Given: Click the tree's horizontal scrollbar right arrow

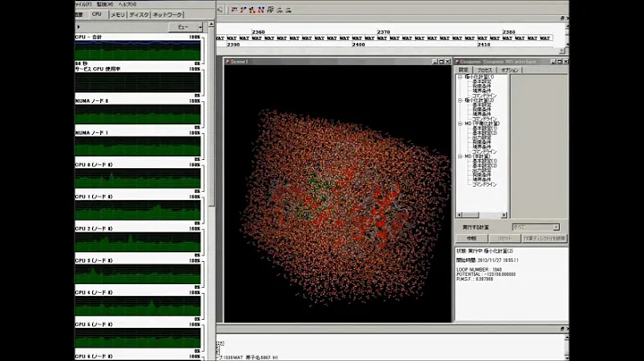Looking at the screenshot, I should coord(504,215).
